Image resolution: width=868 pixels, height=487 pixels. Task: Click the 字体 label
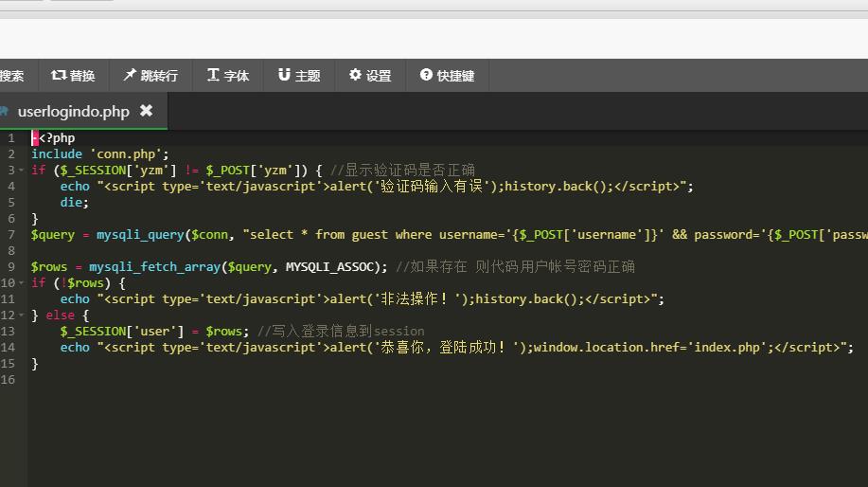pyautogui.click(x=237, y=76)
